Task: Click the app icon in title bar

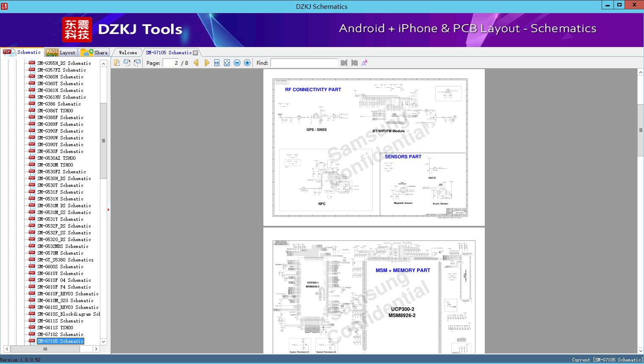Action: click(x=4, y=6)
